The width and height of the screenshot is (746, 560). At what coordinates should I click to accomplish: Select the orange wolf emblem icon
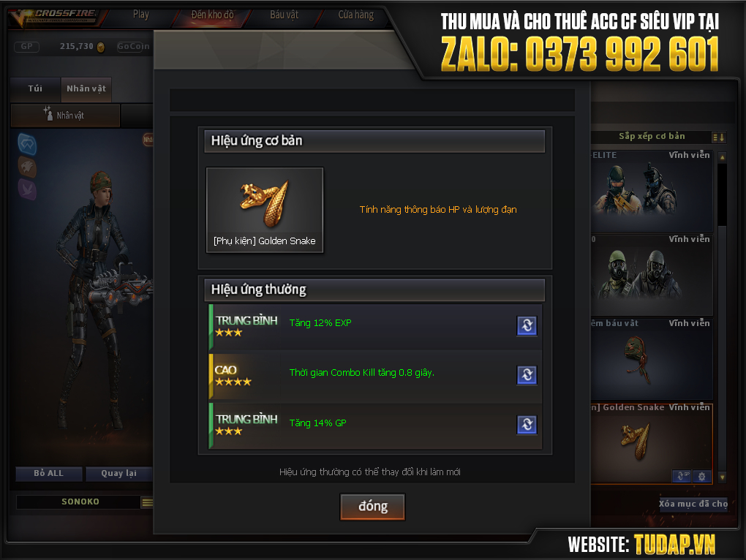click(27, 167)
